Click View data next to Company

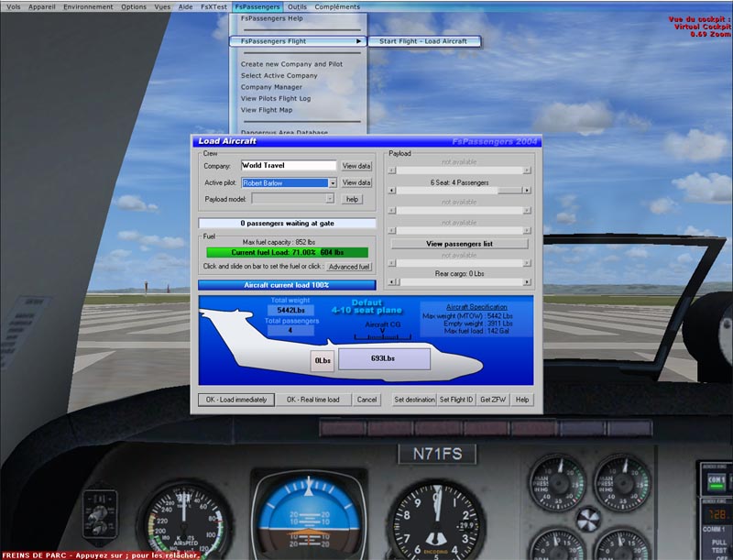pos(356,166)
